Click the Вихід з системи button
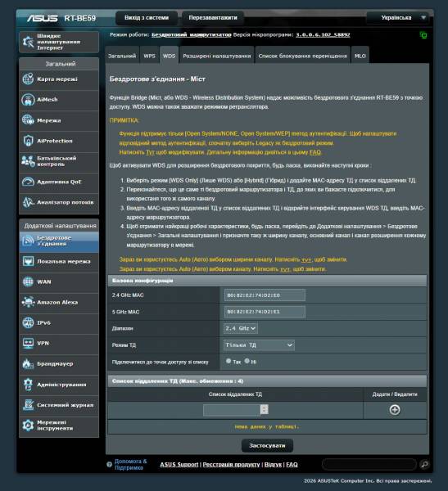This screenshot has width=448, height=491. point(147,17)
